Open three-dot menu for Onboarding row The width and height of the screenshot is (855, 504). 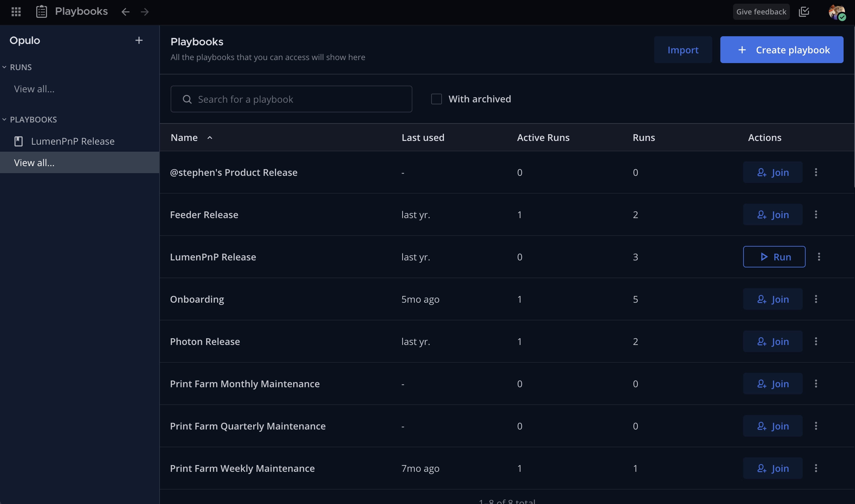click(x=816, y=299)
